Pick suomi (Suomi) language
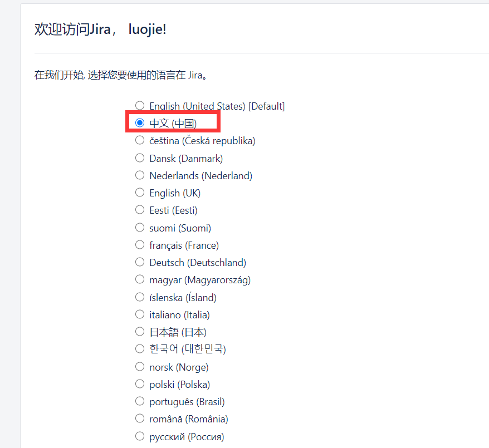Screen dimensions: 489x448 point(140,228)
